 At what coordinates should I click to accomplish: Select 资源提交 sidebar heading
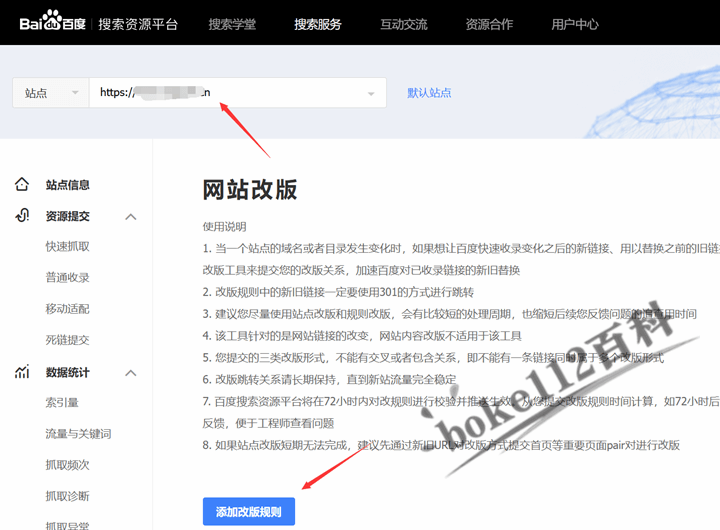click(68, 216)
